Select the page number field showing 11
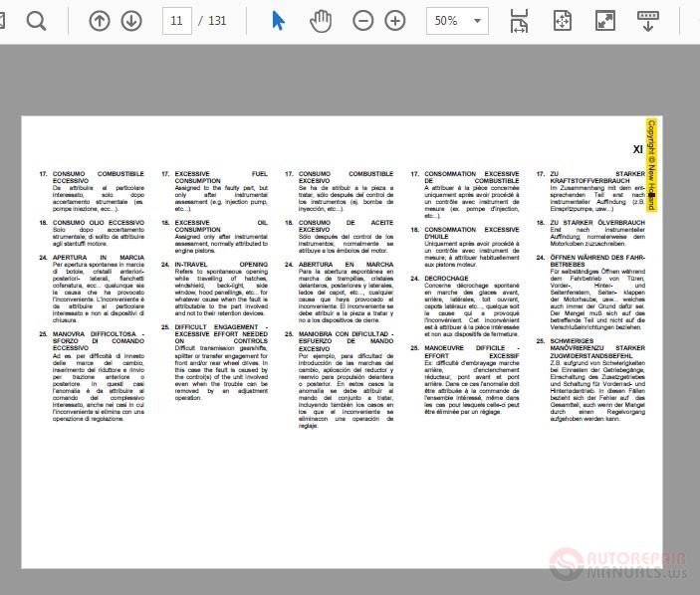This screenshot has height=595, width=700. tap(177, 21)
